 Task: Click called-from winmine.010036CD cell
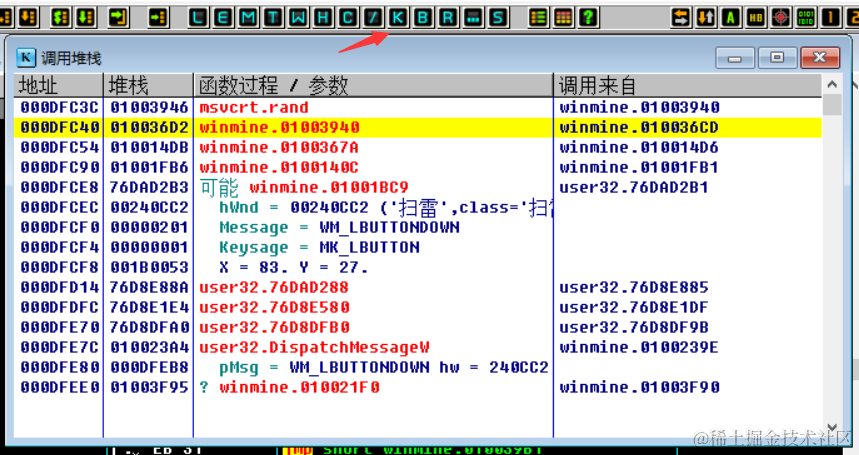pos(639,128)
